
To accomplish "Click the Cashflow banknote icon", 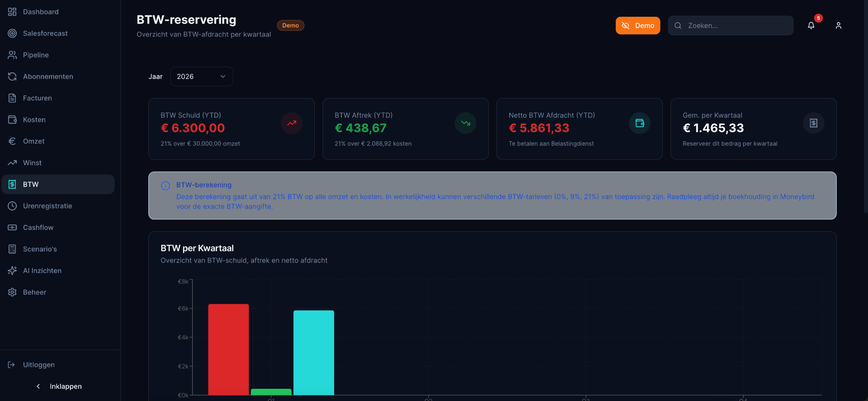I will pyautogui.click(x=12, y=228).
